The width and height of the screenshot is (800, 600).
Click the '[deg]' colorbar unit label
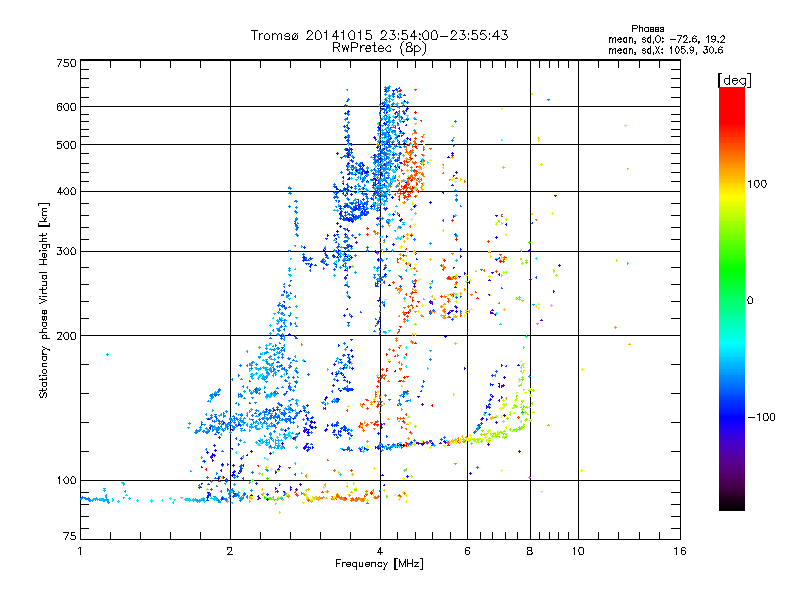tap(734, 80)
